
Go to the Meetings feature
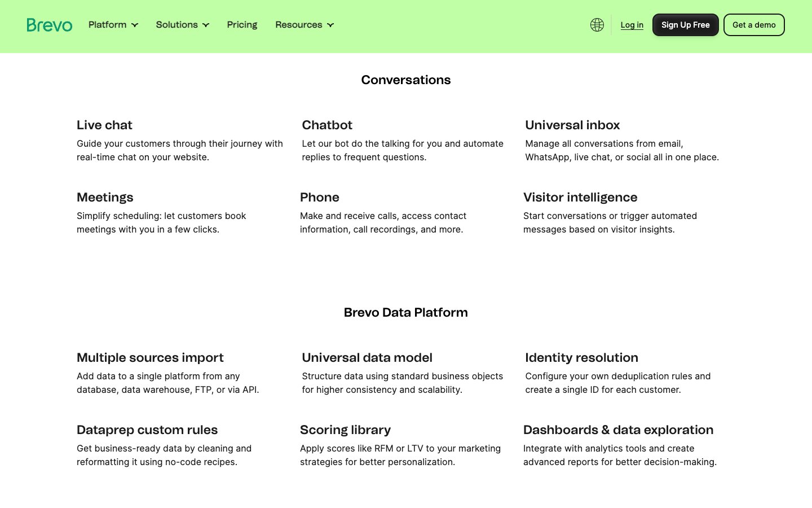click(105, 198)
